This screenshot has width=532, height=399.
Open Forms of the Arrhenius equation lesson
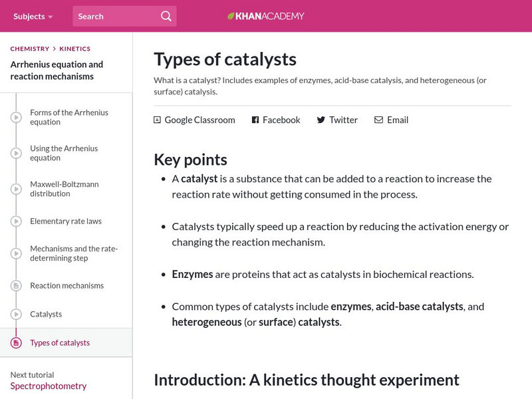pyautogui.click(x=69, y=117)
